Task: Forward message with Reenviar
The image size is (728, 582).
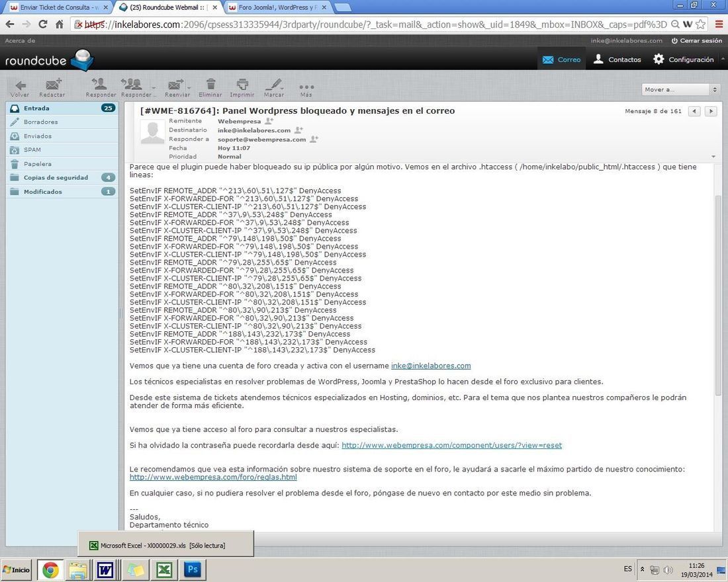Action: tap(177, 88)
